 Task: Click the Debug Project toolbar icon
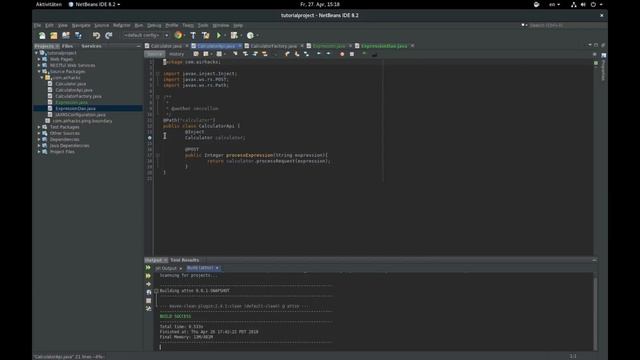(x=234, y=36)
